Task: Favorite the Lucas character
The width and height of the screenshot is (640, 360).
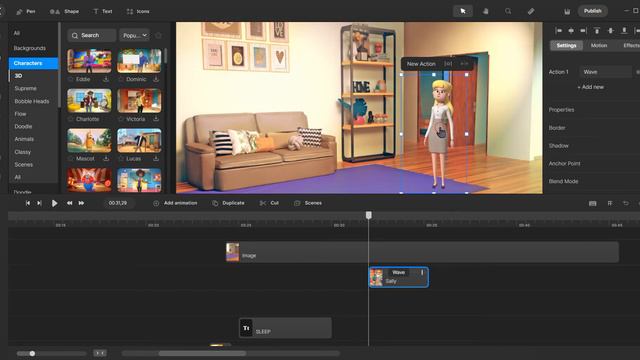Action: click(x=121, y=159)
